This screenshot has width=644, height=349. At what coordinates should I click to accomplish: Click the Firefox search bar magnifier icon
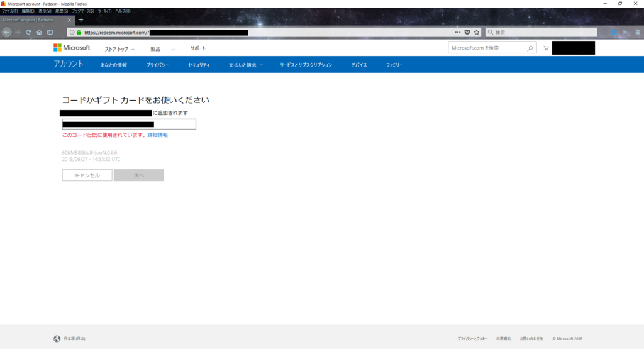(x=491, y=32)
